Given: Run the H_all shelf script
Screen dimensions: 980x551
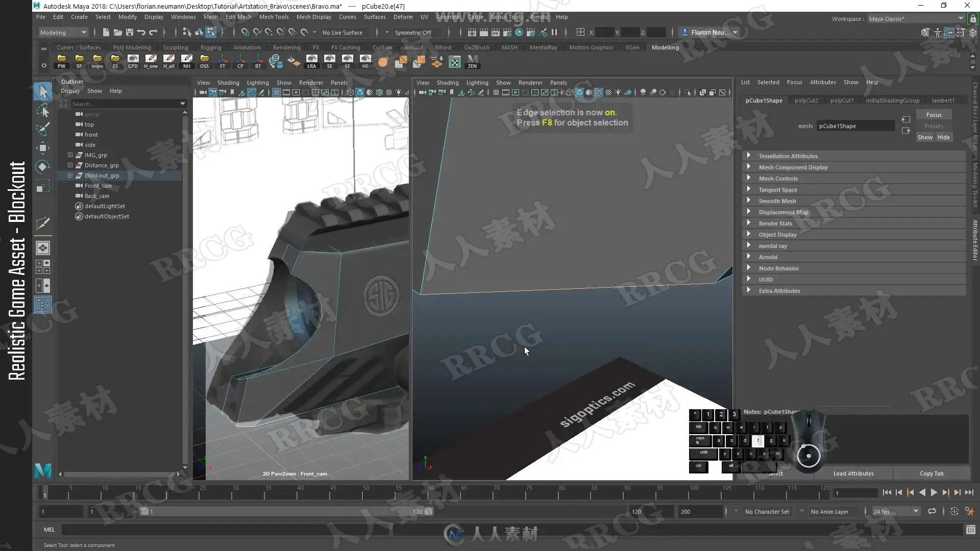Looking at the screenshot, I should coord(169,62).
